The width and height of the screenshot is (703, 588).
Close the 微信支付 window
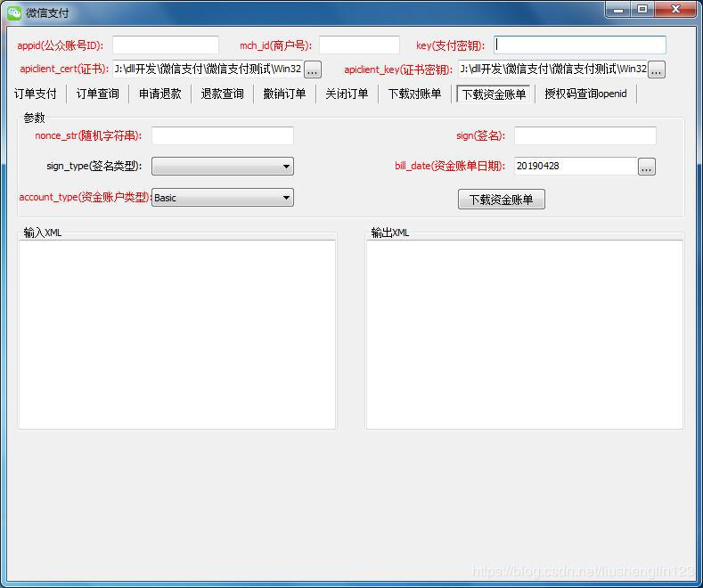[675, 9]
